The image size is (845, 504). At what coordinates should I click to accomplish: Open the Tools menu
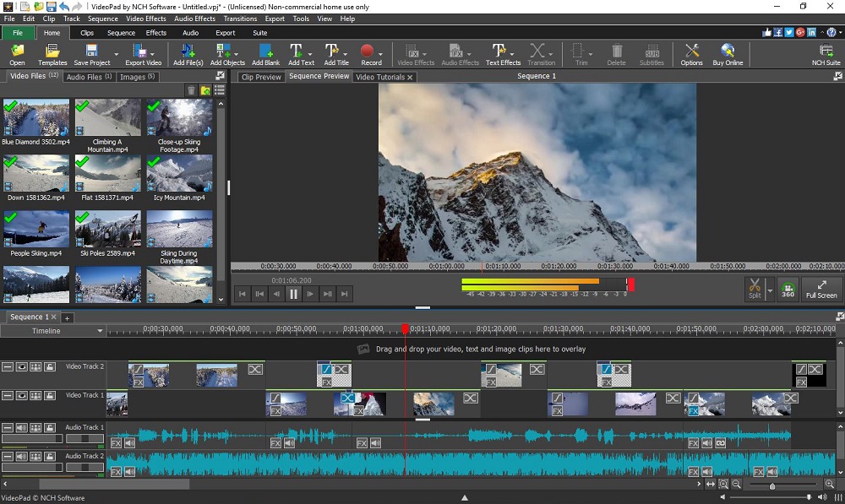tap(301, 18)
